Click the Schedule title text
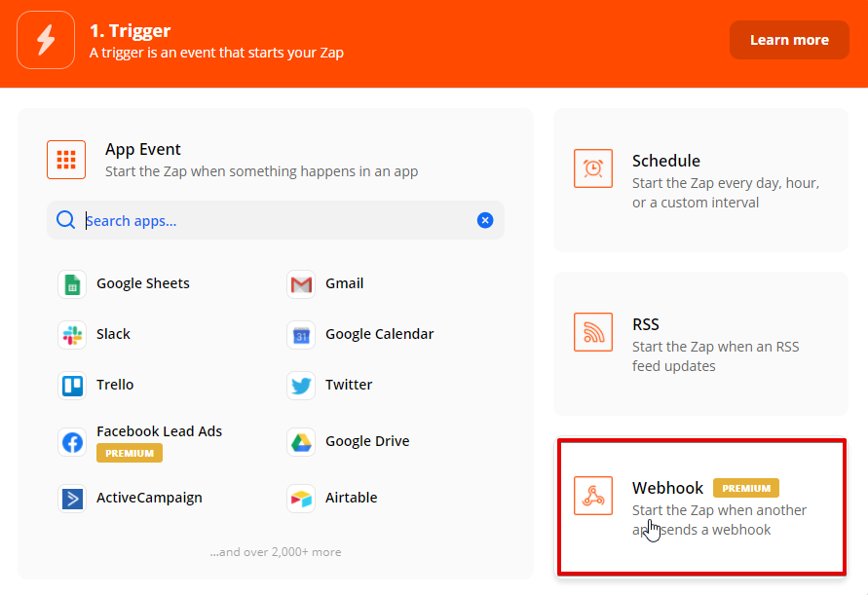868x595 pixels. [x=666, y=161]
